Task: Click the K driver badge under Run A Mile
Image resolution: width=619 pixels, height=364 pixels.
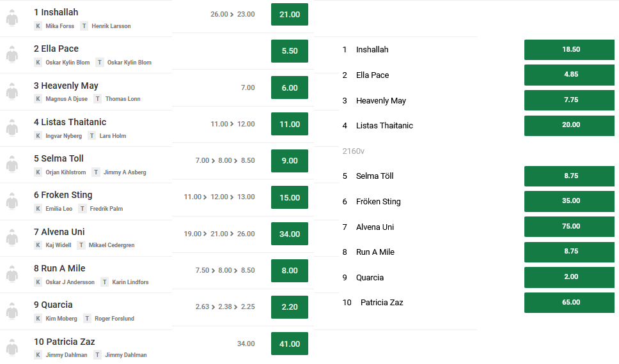Action: (38, 282)
